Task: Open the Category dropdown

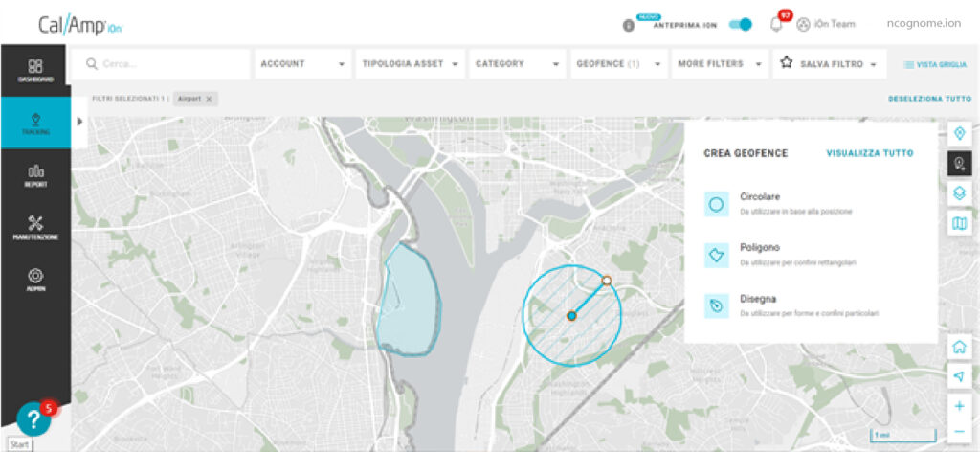Action: [x=518, y=64]
